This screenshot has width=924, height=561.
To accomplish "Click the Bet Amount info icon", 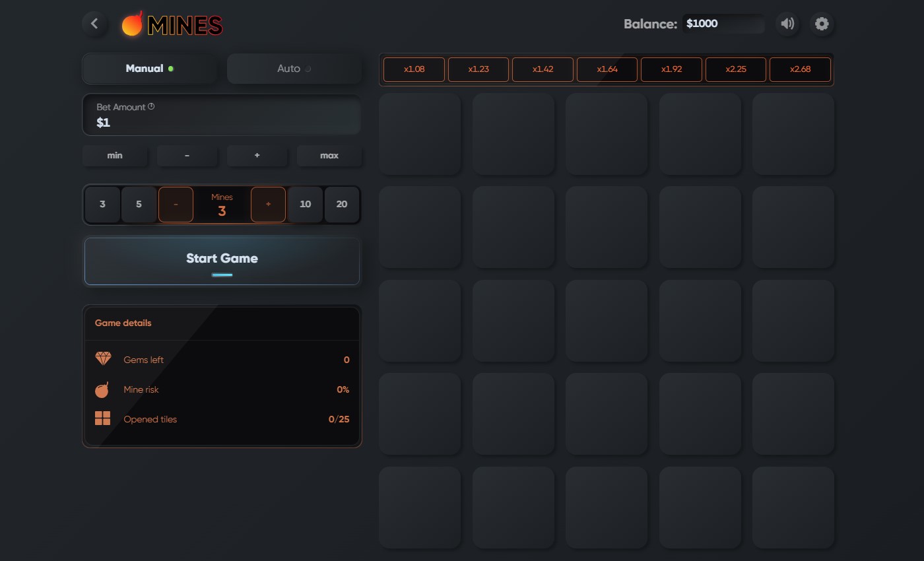I will [x=151, y=106].
